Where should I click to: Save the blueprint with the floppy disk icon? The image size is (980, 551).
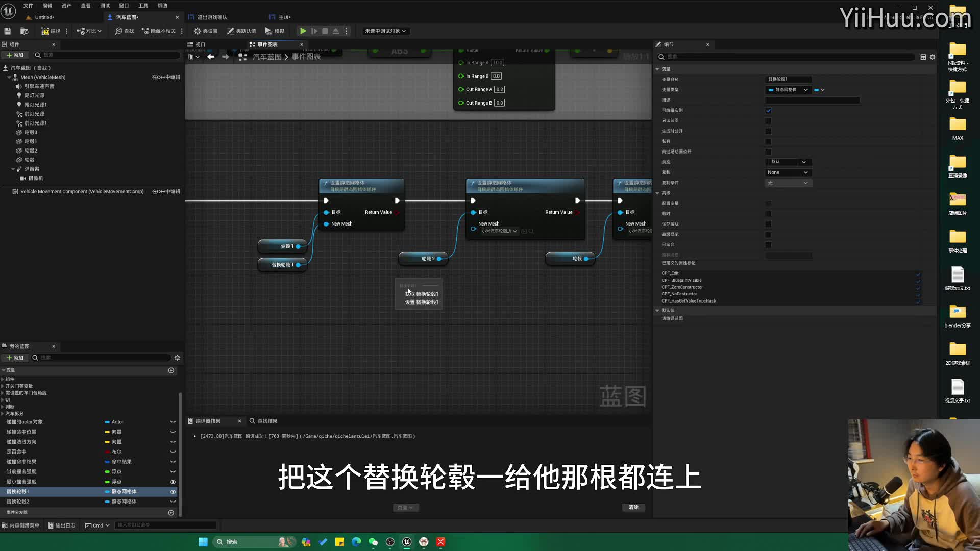tap(8, 31)
